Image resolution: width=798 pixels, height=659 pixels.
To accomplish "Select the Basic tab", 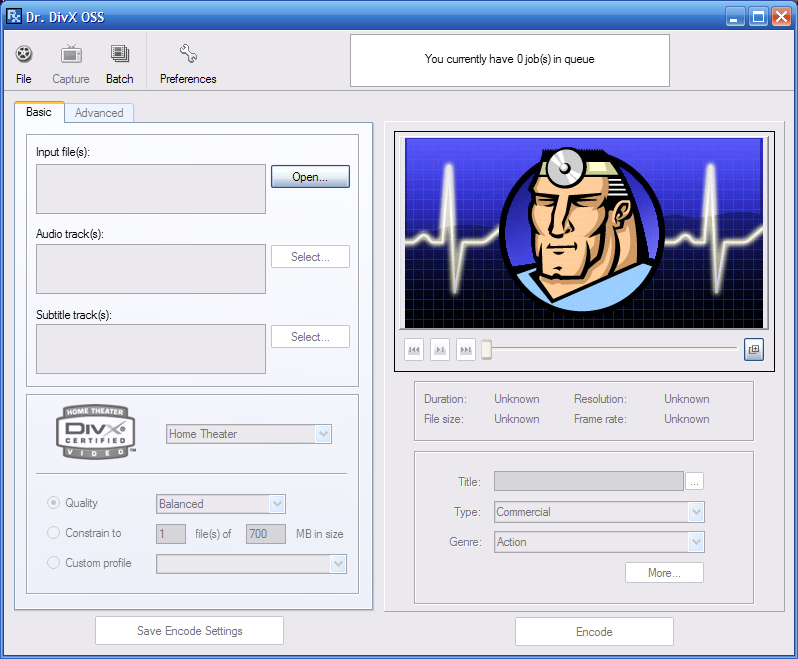I will [39, 112].
